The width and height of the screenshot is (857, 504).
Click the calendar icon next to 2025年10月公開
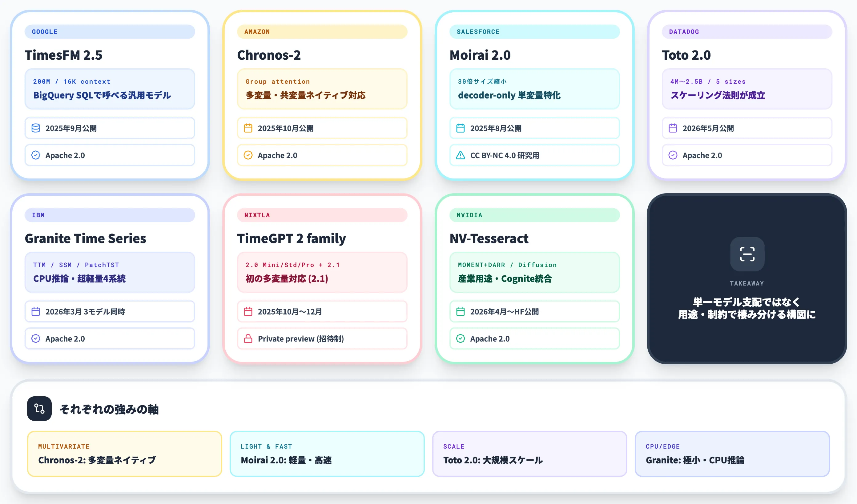click(x=248, y=128)
